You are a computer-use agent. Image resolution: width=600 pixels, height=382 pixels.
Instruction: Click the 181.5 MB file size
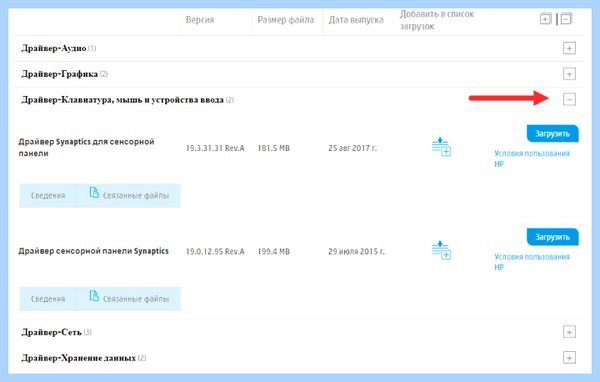(x=274, y=148)
